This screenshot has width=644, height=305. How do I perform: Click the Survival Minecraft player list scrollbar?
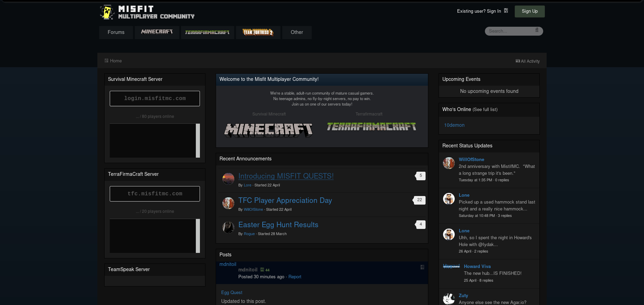coord(198,141)
